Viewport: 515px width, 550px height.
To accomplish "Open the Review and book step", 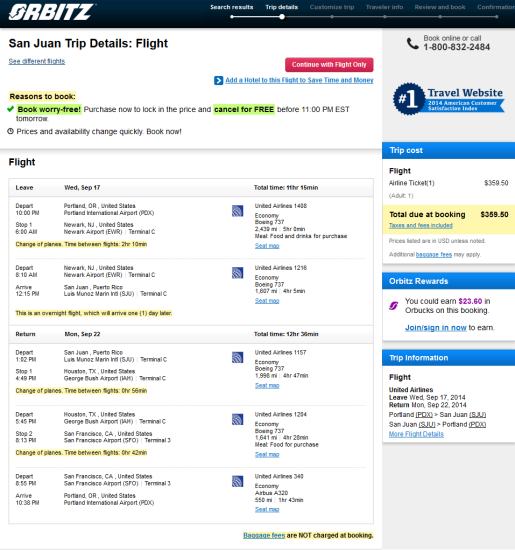I will pyautogui.click(x=440, y=7).
